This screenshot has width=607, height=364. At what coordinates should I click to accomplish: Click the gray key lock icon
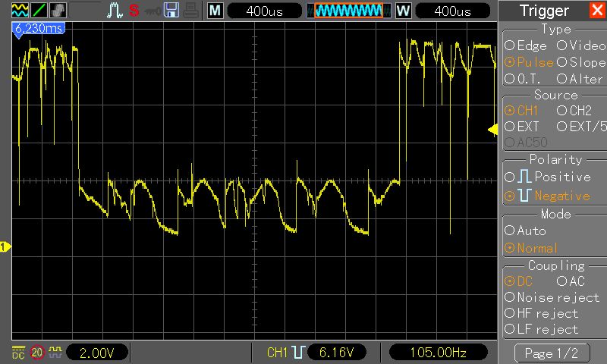tap(153, 11)
